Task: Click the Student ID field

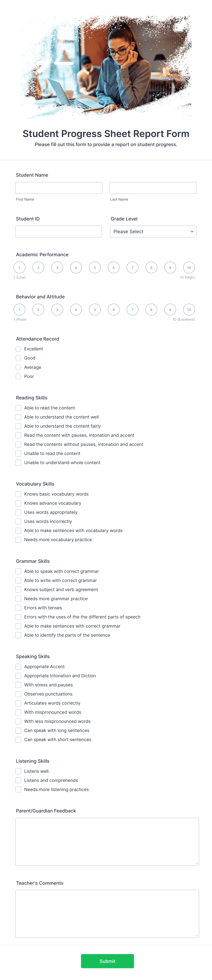Action: (59, 231)
